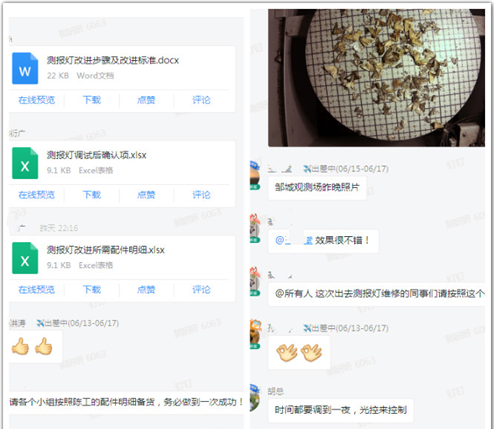Click the @ mention in 效果很不错 message

tap(294, 240)
